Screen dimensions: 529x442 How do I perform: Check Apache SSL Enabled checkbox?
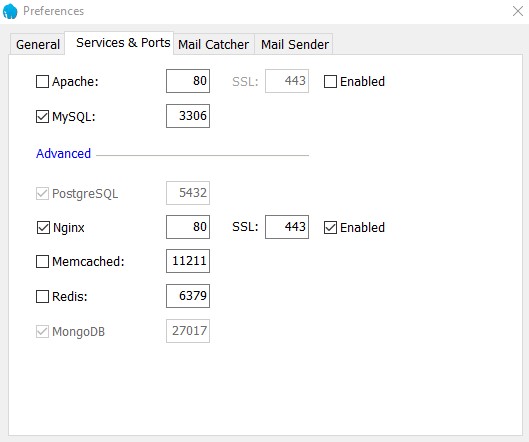click(330, 81)
